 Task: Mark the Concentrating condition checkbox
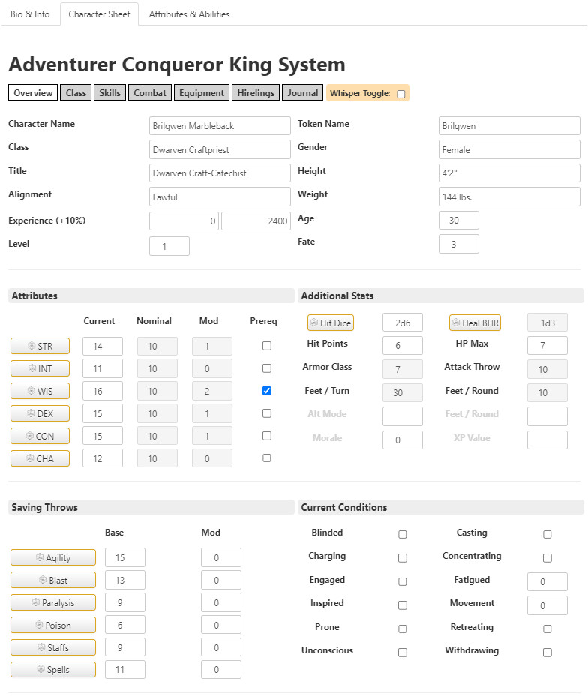pos(547,558)
